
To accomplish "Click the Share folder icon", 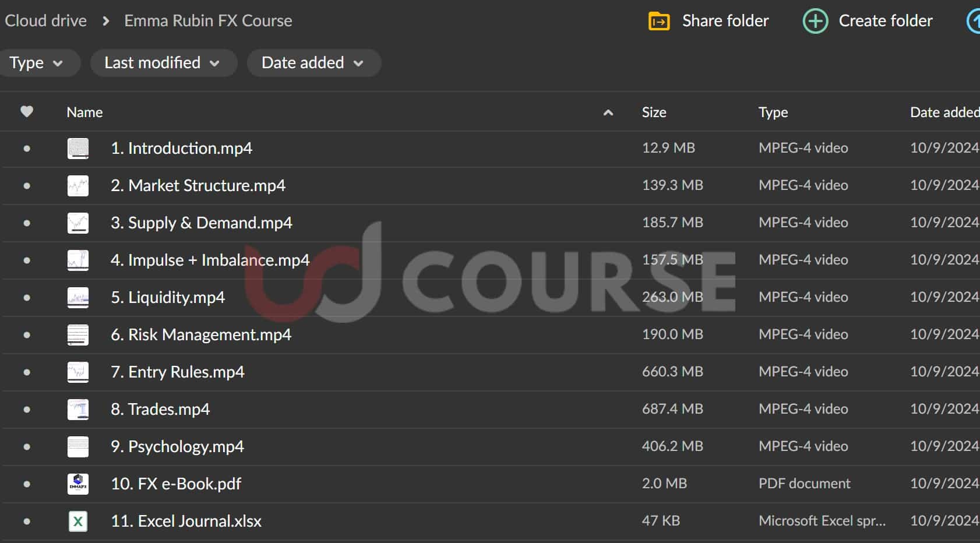I will coord(659,22).
